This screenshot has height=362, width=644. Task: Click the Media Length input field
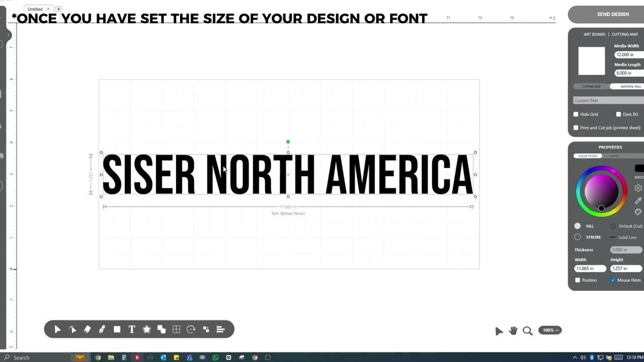[x=629, y=73]
